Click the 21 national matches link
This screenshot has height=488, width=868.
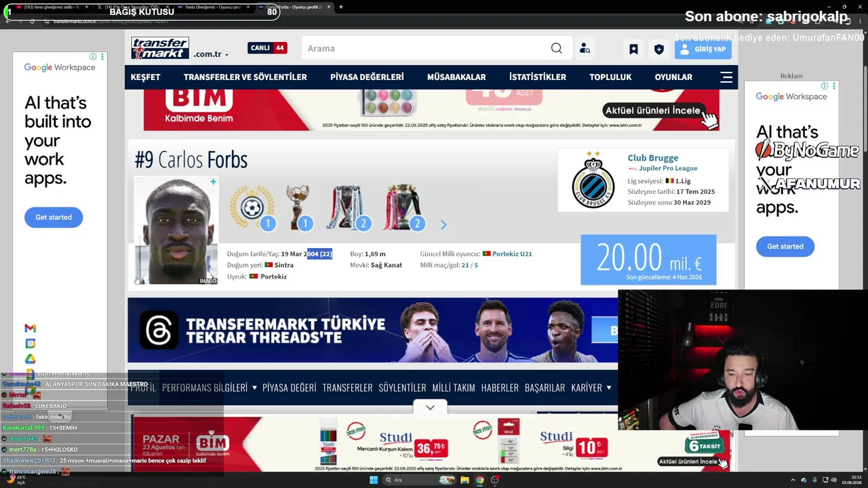click(465, 265)
